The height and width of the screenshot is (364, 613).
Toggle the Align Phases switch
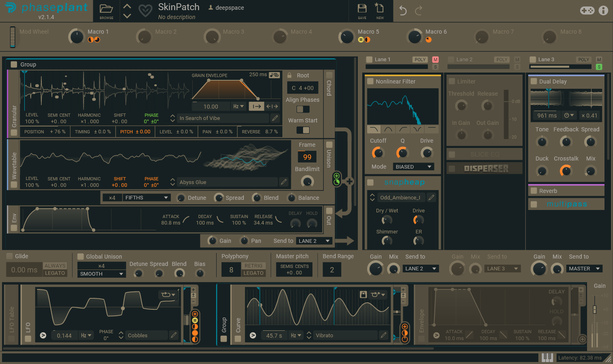[303, 109]
